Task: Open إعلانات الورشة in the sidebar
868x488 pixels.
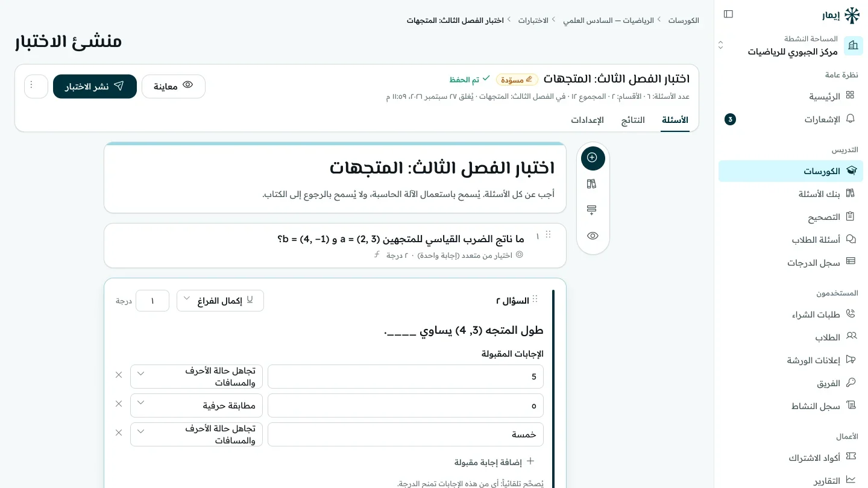Action: 791,360
